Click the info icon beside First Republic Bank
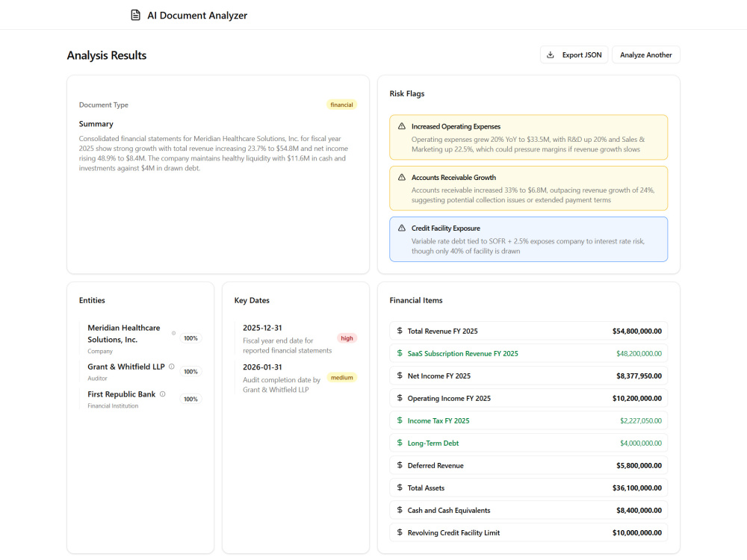This screenshot has width=747, height=560. pos(162,393)
